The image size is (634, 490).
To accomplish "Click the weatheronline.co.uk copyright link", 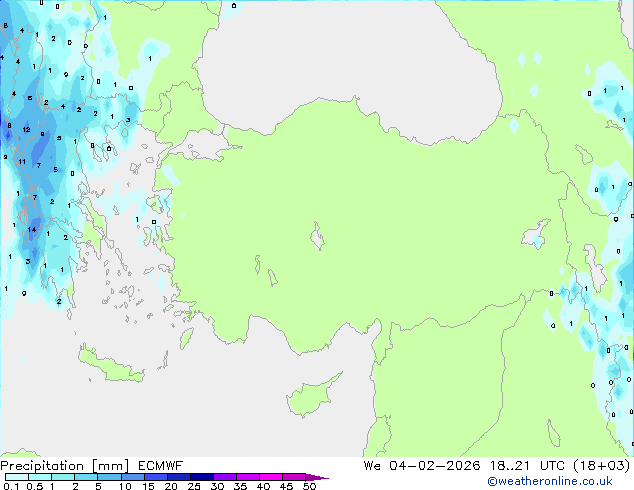I will [550, 481].
